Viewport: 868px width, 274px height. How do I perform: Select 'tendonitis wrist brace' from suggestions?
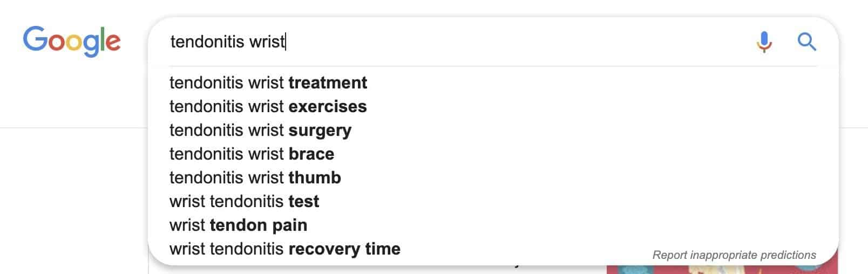(252, 154)
